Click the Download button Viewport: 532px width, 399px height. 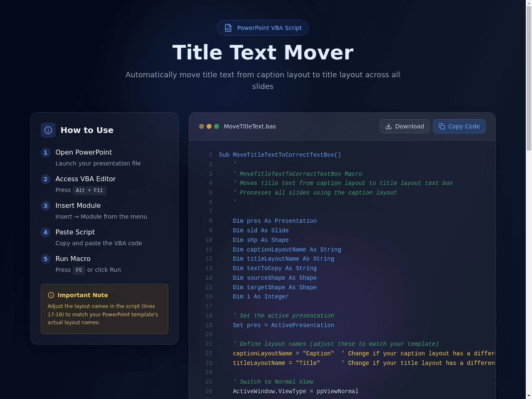pos(405,126)
